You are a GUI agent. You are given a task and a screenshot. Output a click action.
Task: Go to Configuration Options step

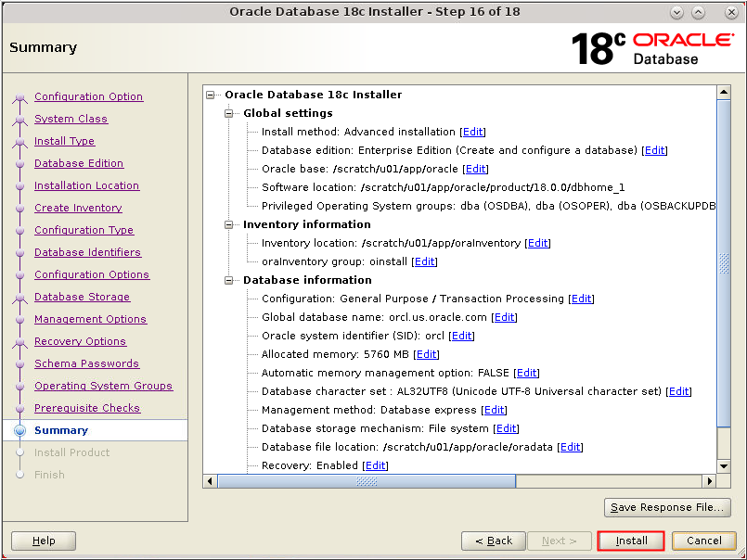(92, 274)
